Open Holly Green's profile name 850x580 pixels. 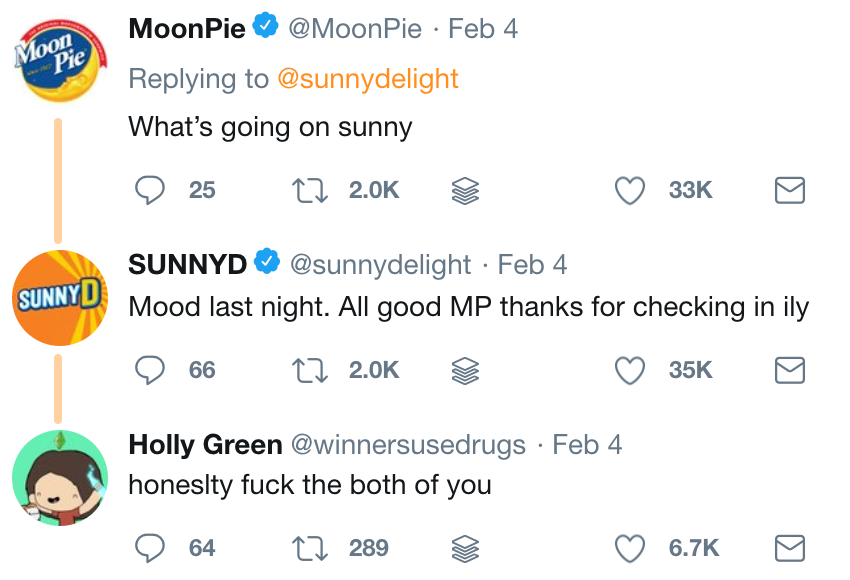click(x=205, y=444)
